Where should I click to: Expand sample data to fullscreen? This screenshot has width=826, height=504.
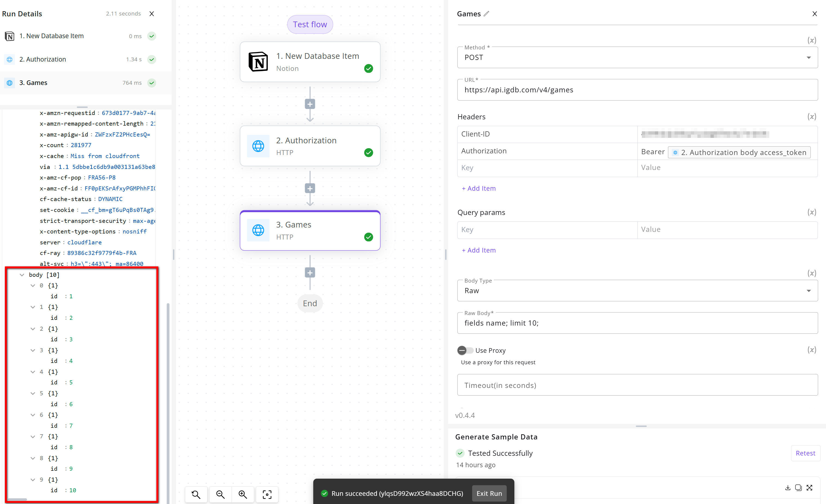[x=809, y=488]
